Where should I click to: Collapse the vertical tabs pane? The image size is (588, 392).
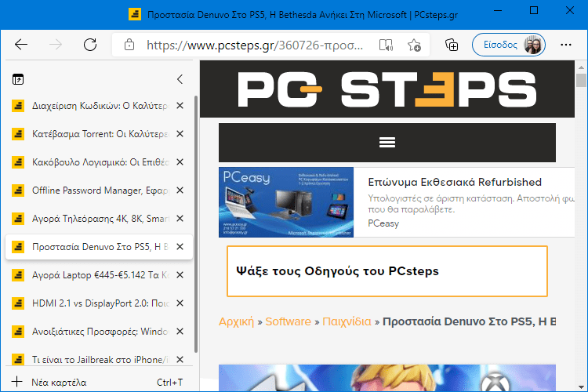(x=180, y=79)
